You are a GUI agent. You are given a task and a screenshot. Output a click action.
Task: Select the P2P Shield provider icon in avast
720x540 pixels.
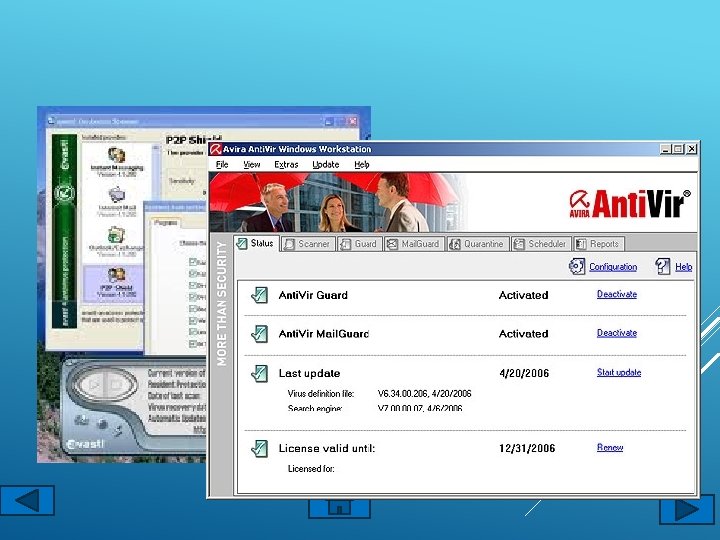117,275
